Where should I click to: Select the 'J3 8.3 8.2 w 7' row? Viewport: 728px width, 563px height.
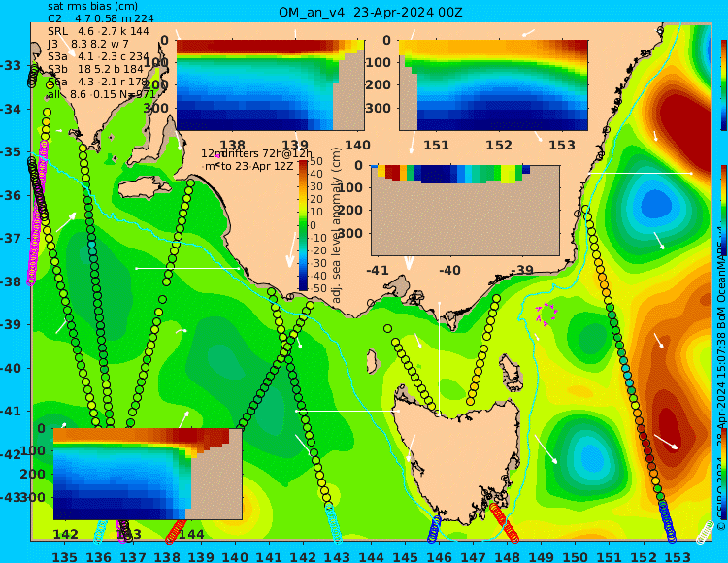point(87,44)
